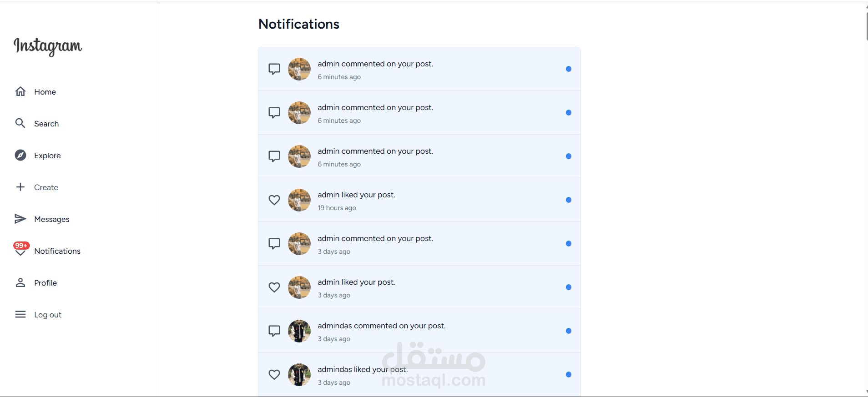868x397 pixels.
Task: Click unread dot on admindas commented notification
Action: coord(569,331)
